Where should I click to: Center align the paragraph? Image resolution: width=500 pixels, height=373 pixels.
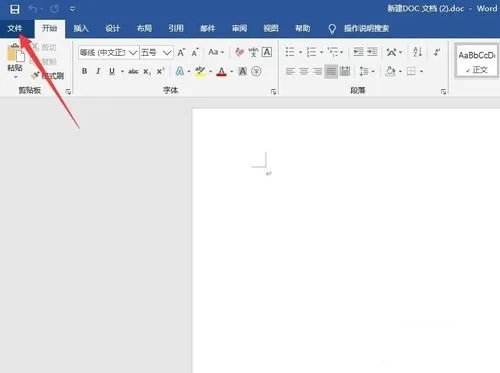304,71
